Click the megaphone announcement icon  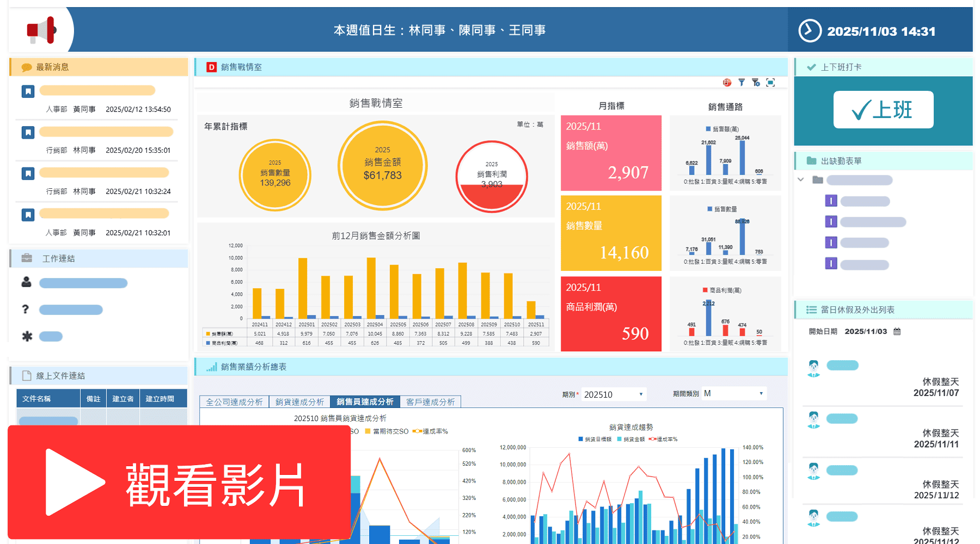coord(42,30)
